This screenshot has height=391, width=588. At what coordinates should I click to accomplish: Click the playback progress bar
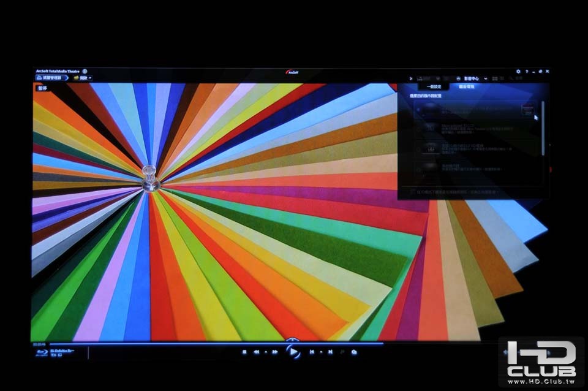tap(217, 343)
